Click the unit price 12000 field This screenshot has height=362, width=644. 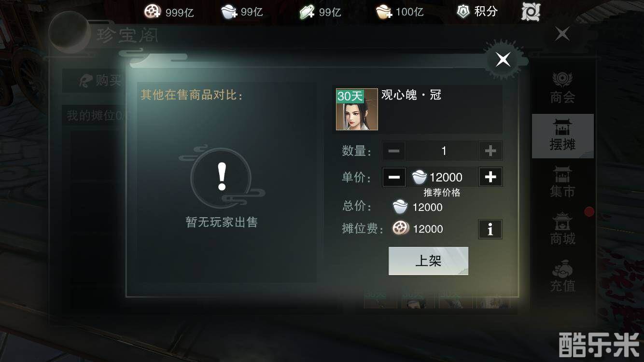(x=442, y=177)
